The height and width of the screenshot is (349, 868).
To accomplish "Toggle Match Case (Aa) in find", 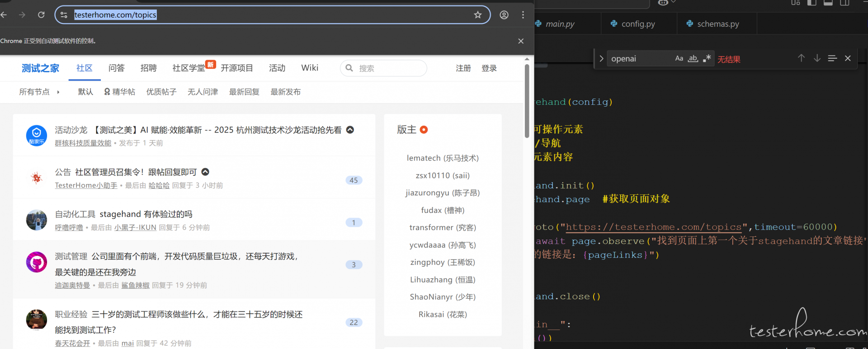I will click(679, 58).
